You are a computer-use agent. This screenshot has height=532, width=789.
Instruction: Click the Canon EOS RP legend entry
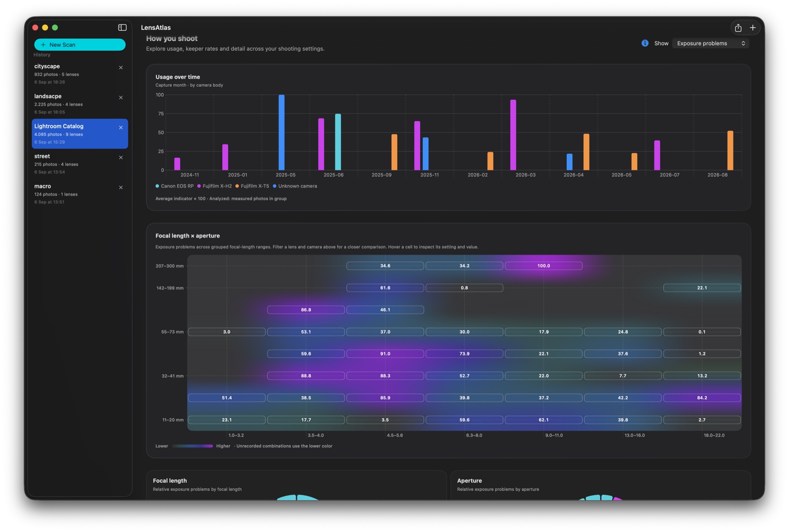pyautogui.click(x=174, y=186)
